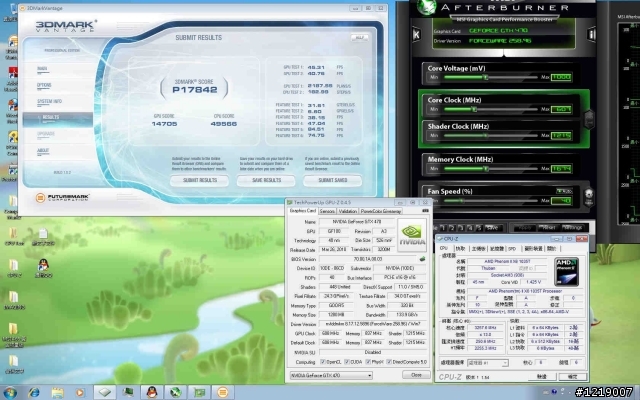This screenshot has height=400, width=640.
Task: Select Afterburner profile slot 3
Action: (x=461, y=228)
